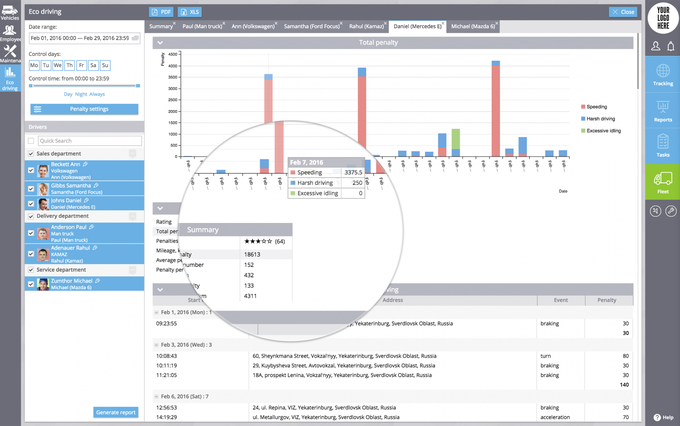680x426 pixels.
Task: Collapse the Summary rating section chevron
Action: 161,208
